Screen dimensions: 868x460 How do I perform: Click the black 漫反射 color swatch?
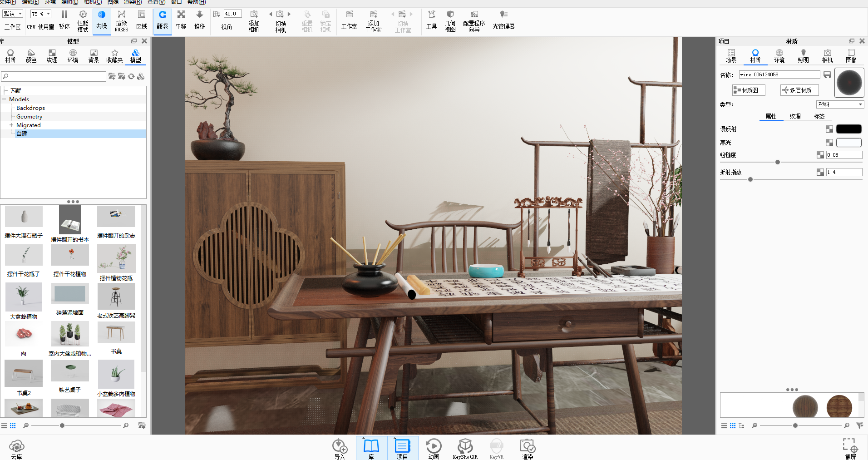pyautogui.click(x=848, y=129)
